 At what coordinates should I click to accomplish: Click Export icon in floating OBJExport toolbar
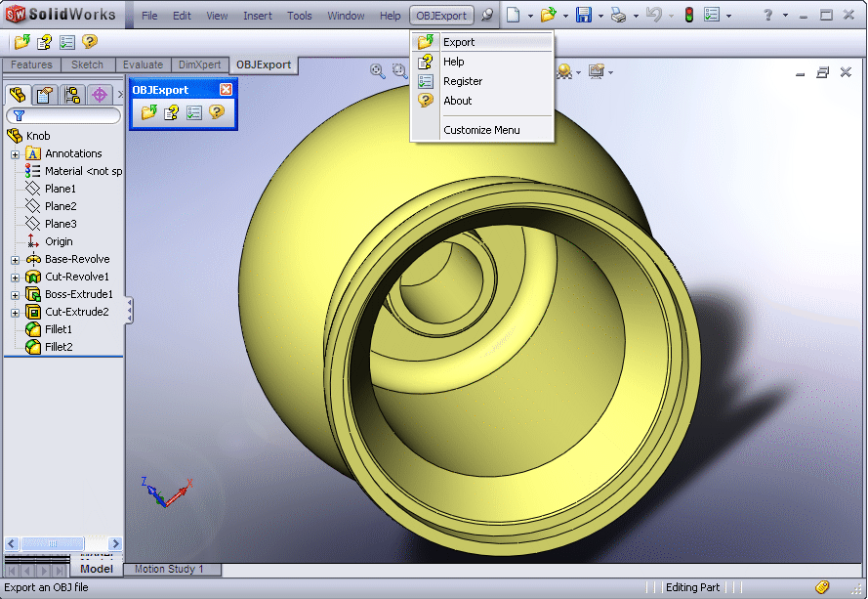coord(148,112)
